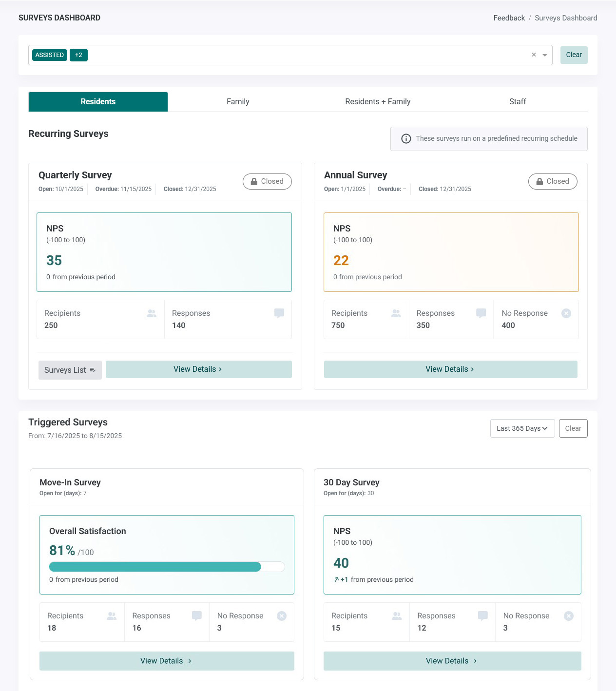This screenshot has height=691, width=616.
Task: Expand the community filter dropdown arrow
Action: 545,55
